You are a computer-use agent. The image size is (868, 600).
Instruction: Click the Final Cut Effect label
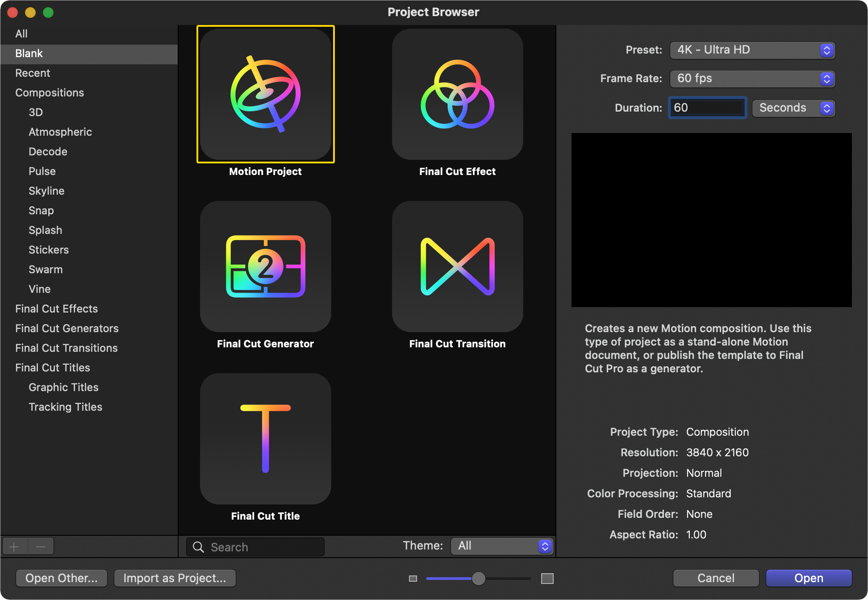(458, 171)
